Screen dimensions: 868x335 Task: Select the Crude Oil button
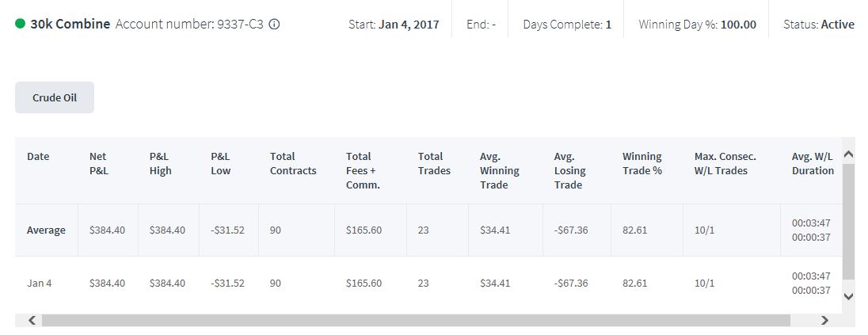pyautogui.click(x=55, y=97)
